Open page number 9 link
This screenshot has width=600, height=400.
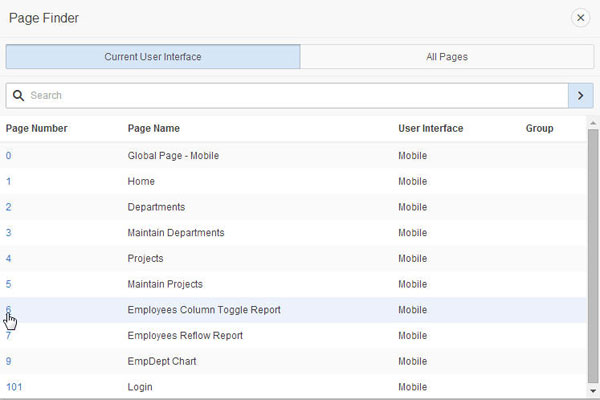(x=9, y=361)
